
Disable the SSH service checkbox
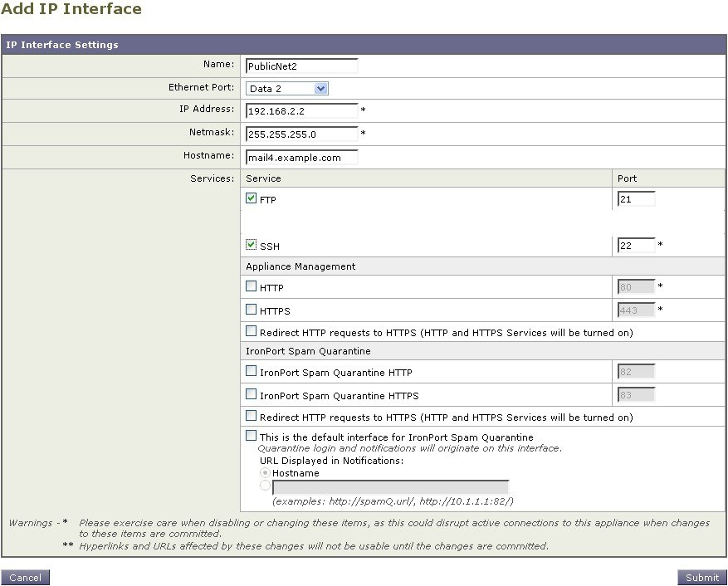251,244
